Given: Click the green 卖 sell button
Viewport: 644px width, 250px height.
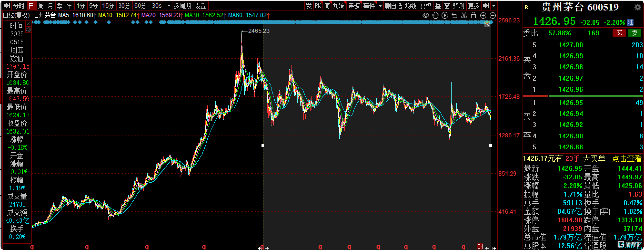Looking at the screenshot, I should click(x=634, y=33).
